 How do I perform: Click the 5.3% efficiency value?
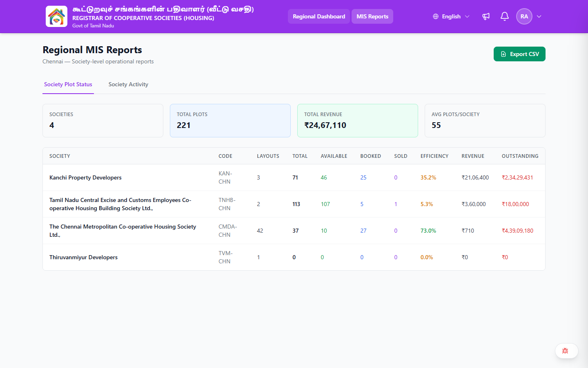tap(427, 204)
